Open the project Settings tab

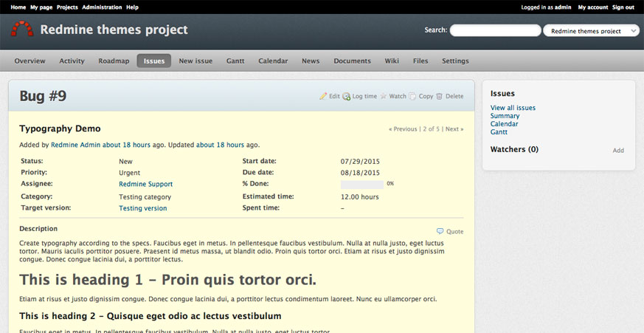(455, 61)
